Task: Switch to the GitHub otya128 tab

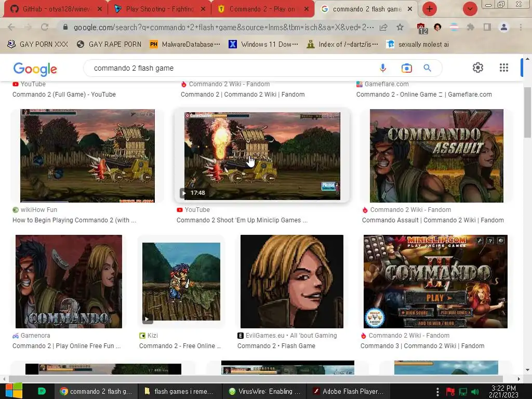Action: [x=55, y=9]
